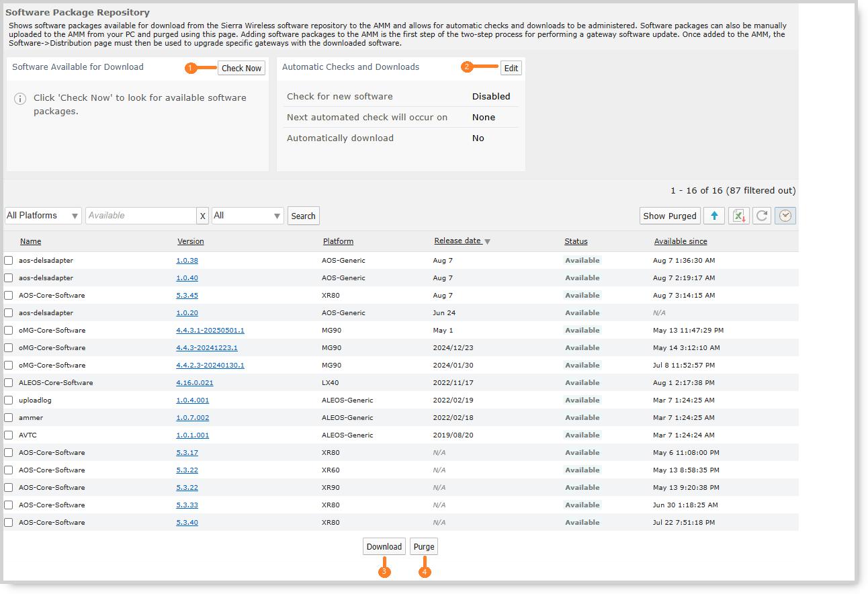
Task: Edit the Automatic Checks and Downloads settings
Action: point(511,67)
